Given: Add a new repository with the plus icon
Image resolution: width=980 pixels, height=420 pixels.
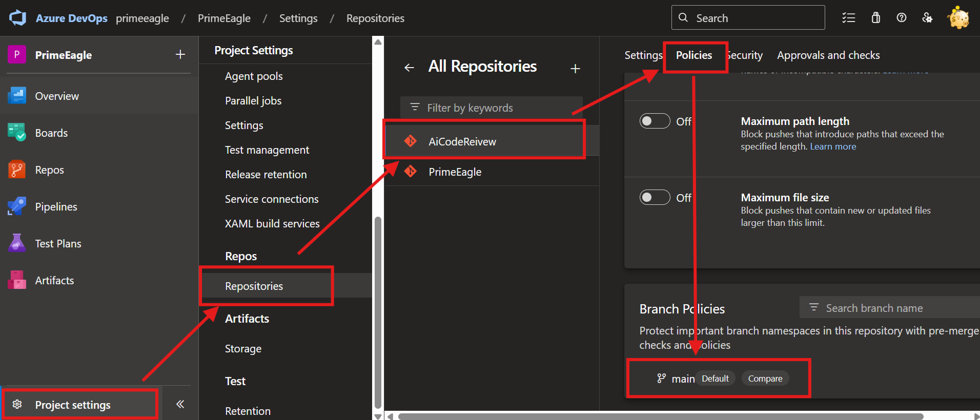Looking at the screenshot, I should tap(576, 69).
